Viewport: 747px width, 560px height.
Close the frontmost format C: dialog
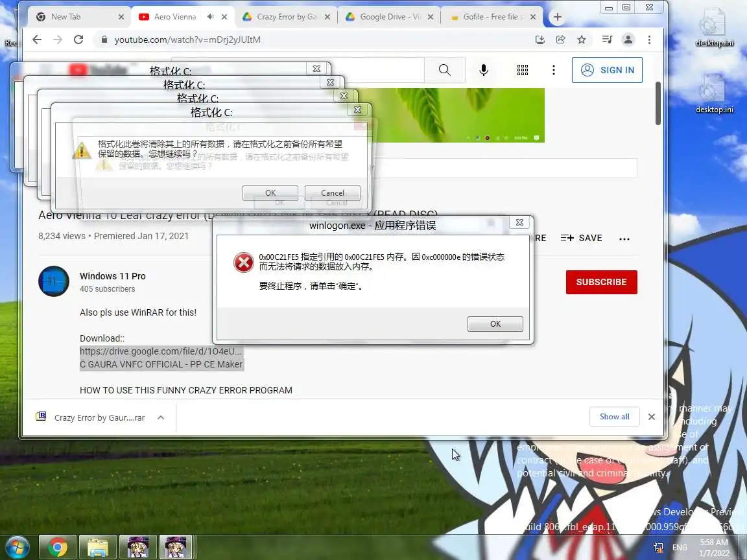[x=357, y=110]
